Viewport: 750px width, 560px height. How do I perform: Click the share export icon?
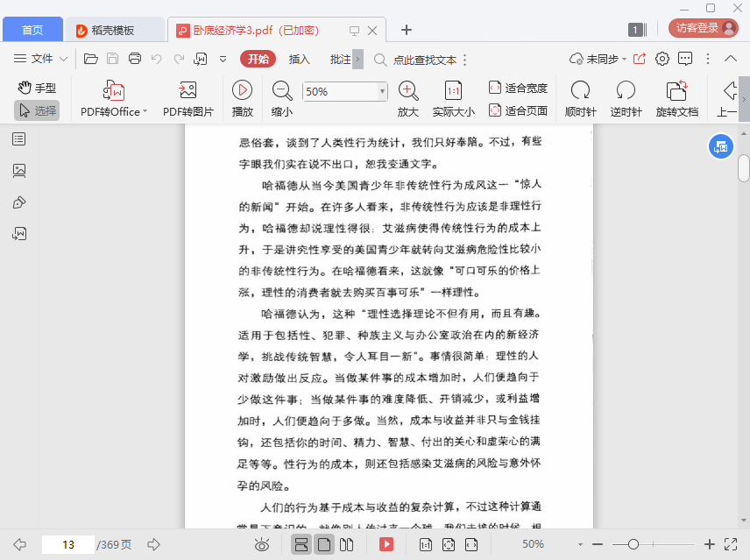[640, 59]
